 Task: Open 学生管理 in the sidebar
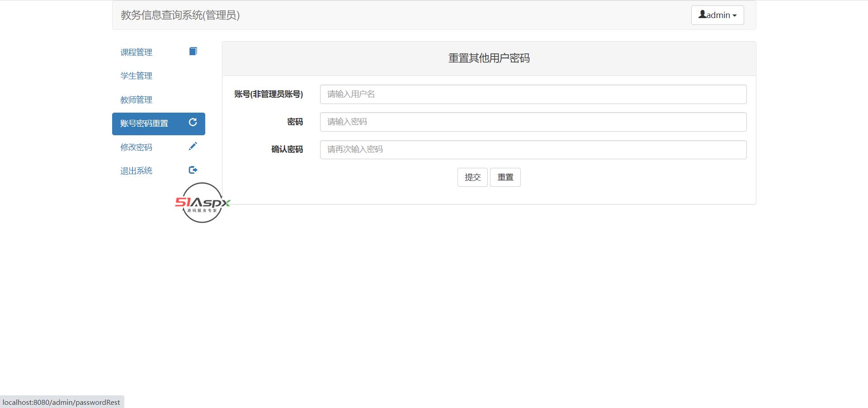[159, 76]
